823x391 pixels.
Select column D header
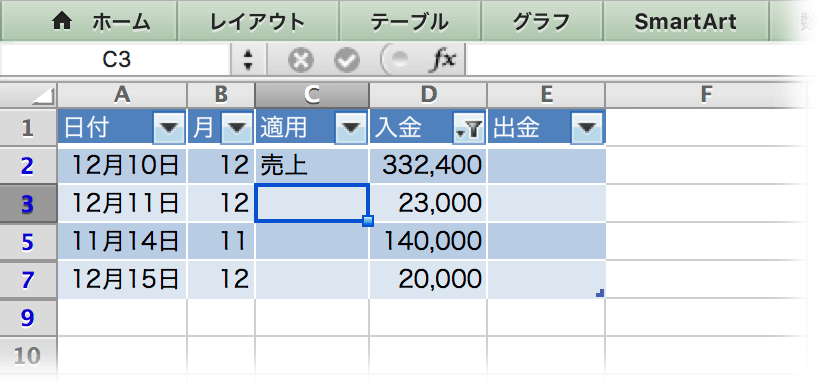point(428,95)
